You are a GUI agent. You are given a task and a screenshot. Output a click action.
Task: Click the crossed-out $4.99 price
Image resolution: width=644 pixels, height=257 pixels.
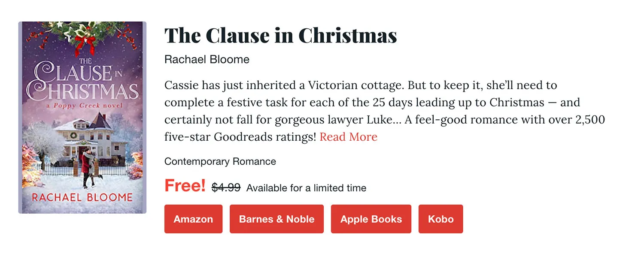[x=226, y=187]
